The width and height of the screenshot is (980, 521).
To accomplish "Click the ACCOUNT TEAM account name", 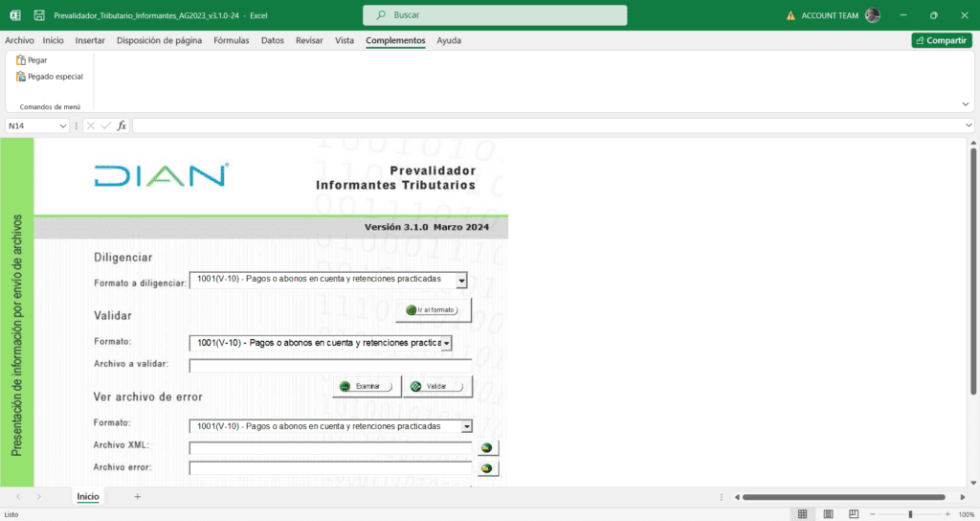I will 830,15.
